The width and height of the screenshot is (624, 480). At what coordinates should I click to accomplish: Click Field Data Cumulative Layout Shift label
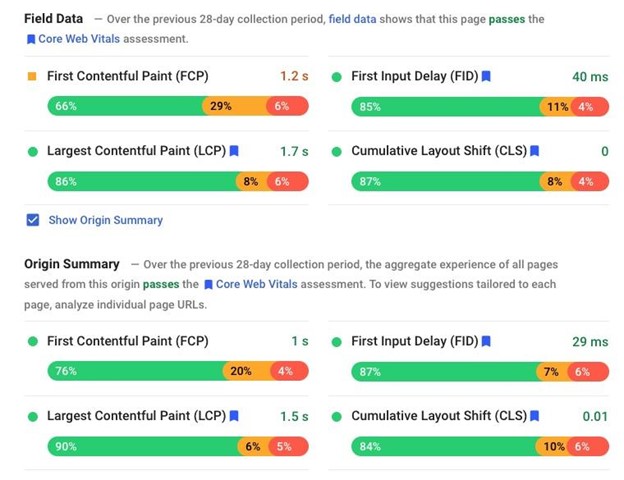(x=438, y=152)
